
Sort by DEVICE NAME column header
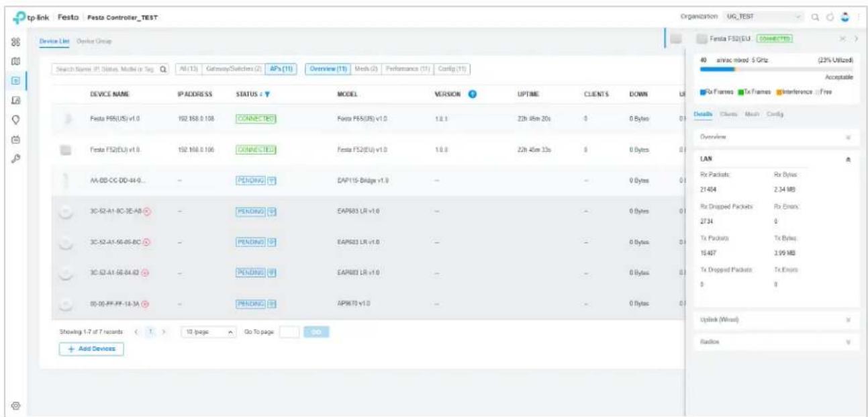110,96
